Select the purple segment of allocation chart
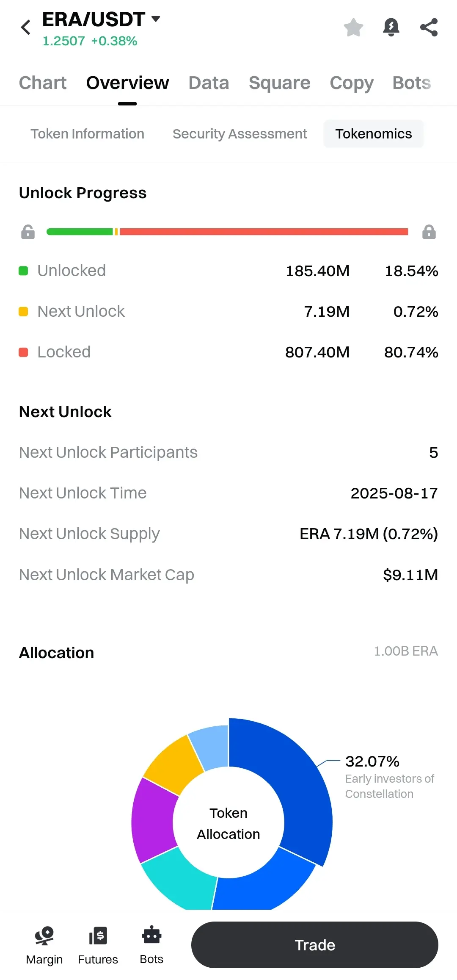The height and width of the screenshot is (980, 457). pyautogui.click(x=153, y=819)
